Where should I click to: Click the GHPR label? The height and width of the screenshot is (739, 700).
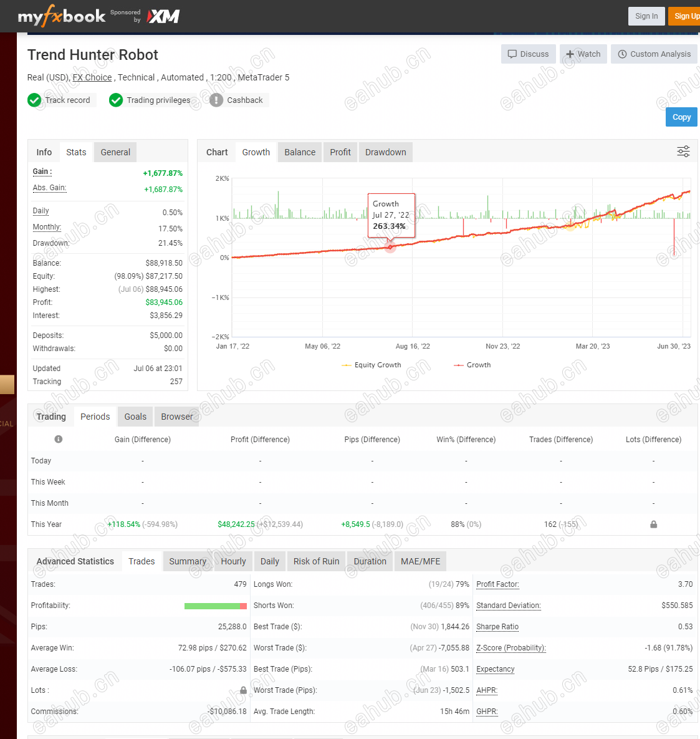(487, 711)
